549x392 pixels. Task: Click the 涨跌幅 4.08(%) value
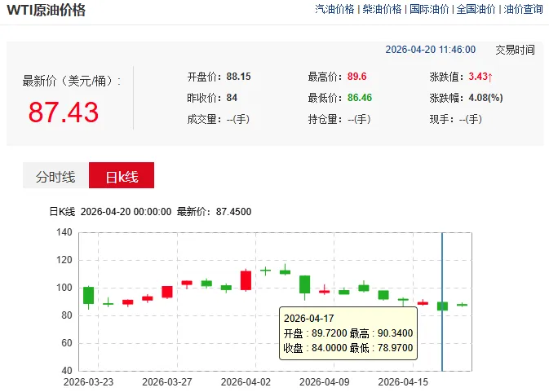point(485,98)
